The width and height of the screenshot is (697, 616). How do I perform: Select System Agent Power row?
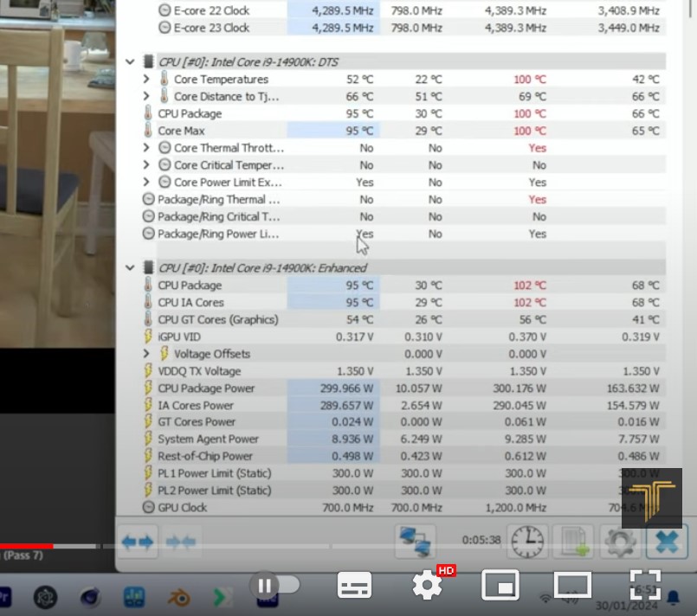403,439
